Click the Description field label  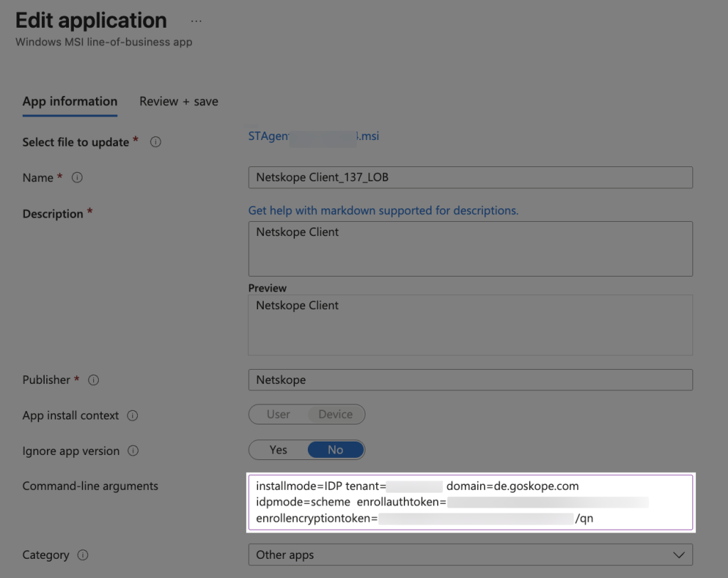[53, 214]
